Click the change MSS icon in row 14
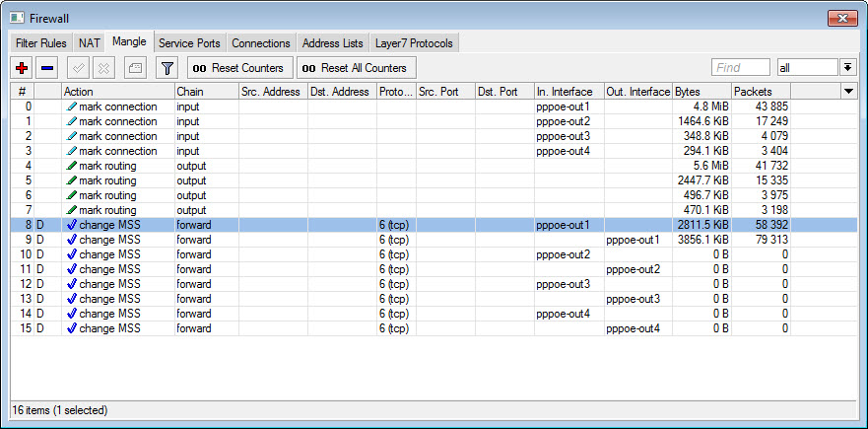The height and width of the screenshot is (429, 868). click(71, 314)
